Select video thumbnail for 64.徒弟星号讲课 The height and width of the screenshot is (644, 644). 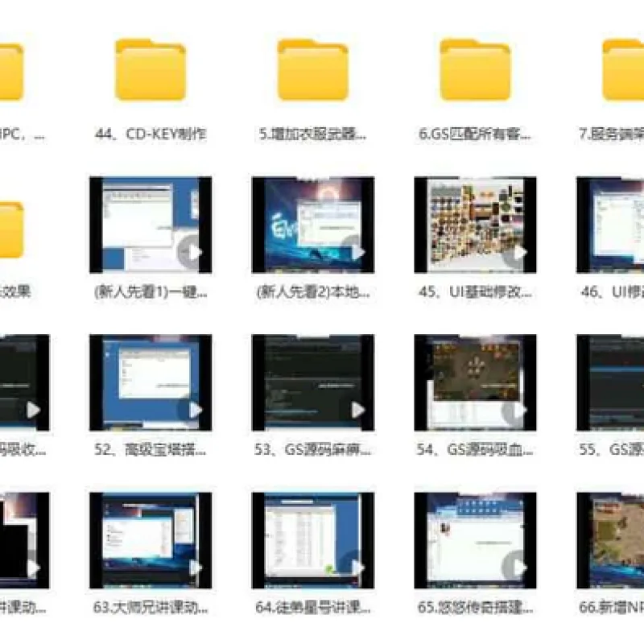313,540
